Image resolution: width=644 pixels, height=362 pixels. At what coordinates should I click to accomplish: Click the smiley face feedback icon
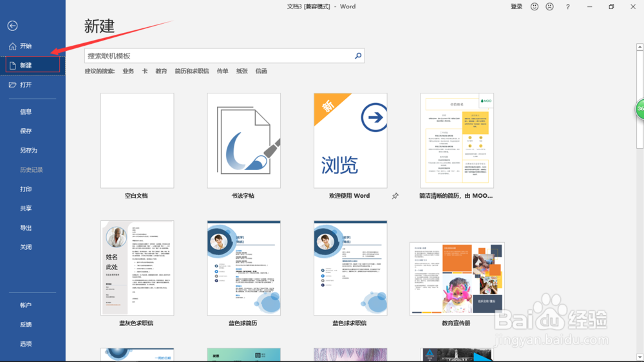(535, 6)
